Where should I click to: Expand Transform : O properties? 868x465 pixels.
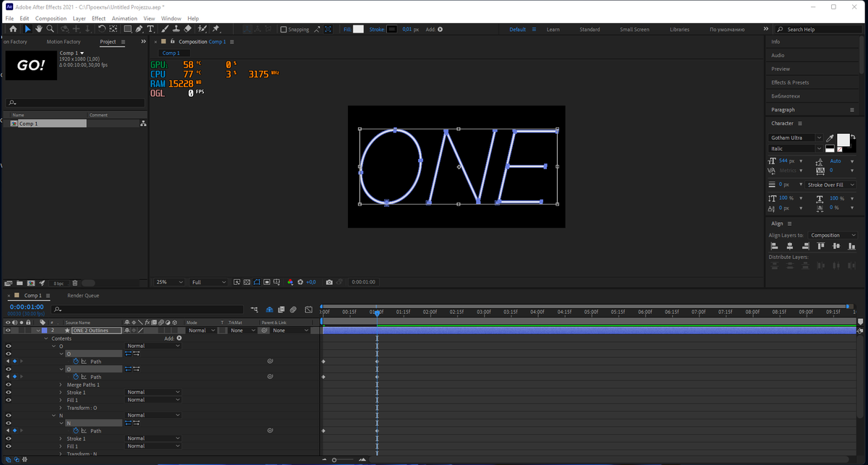(61, 408)
